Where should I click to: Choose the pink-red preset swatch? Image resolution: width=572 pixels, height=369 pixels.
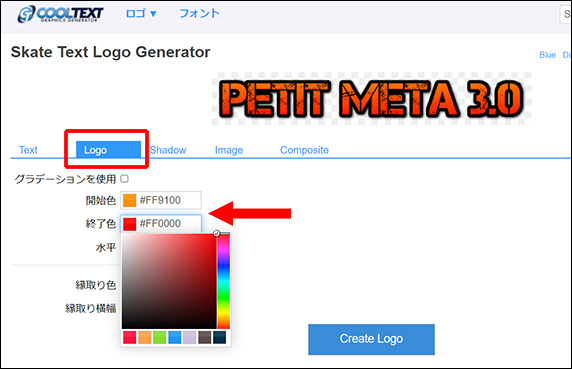point(130,337)
